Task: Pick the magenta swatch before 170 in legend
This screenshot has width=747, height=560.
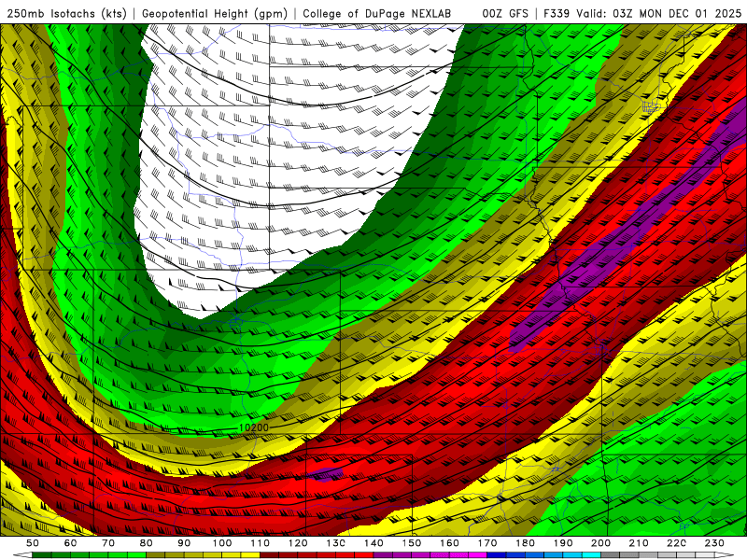Action: pos(478,555)
